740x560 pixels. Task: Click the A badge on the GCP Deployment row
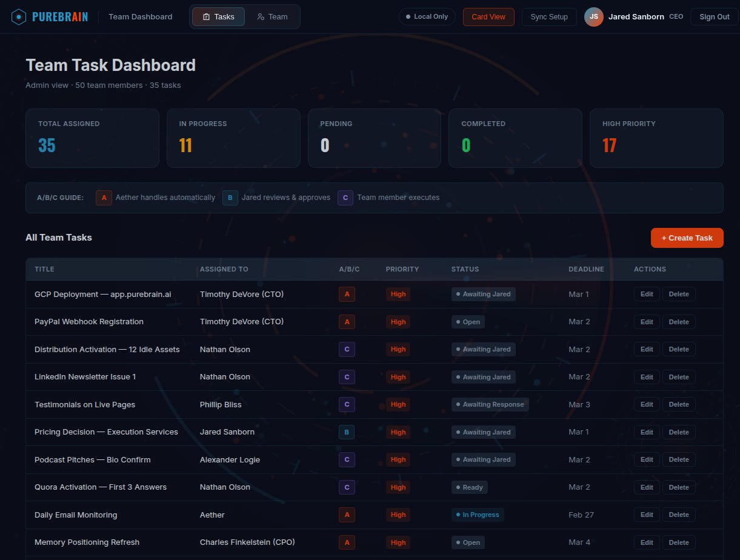[x=347, y=294]
